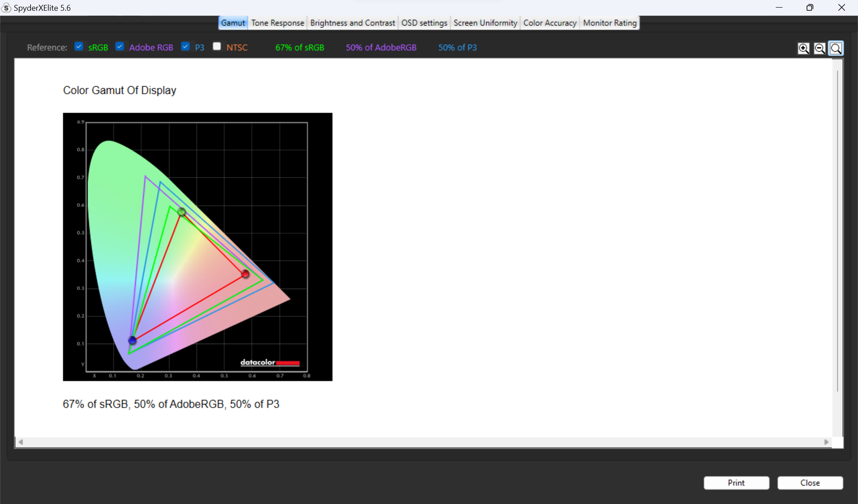Go to the Monitor Rating tab
The width and height of the screenshot is (858, 504).
610,23
